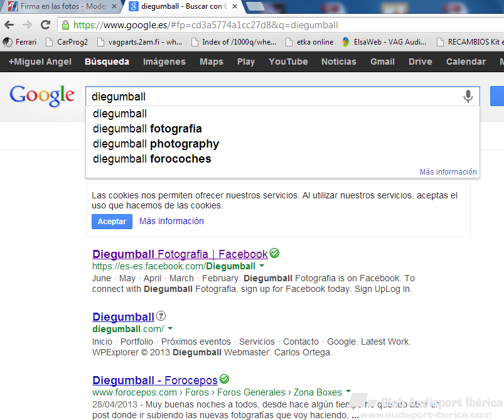Screen dimensions: 504x420
Task: Click the Google logo
Action: click(x=42, y=95)
